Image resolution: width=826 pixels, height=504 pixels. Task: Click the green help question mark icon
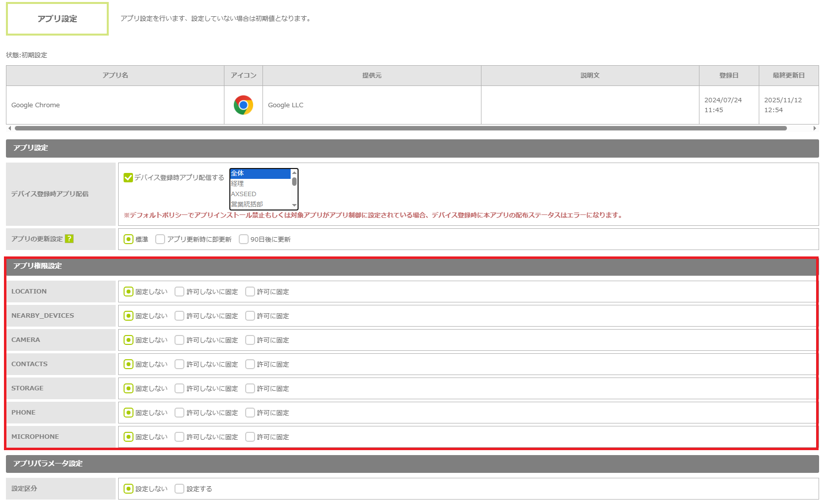tap(69, 239)
